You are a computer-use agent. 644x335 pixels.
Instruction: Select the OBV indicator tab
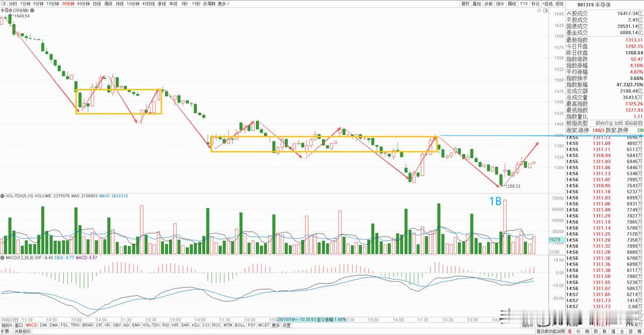[117, 325]
